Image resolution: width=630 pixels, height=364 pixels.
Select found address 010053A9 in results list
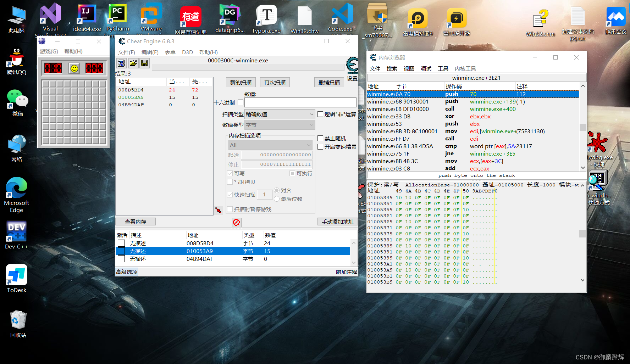[165, 97]
